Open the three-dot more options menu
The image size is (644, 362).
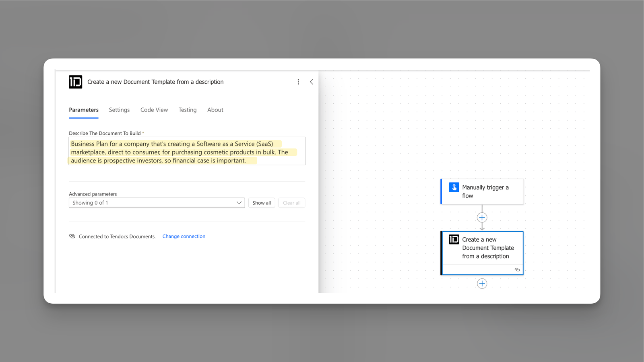[298, 82]
